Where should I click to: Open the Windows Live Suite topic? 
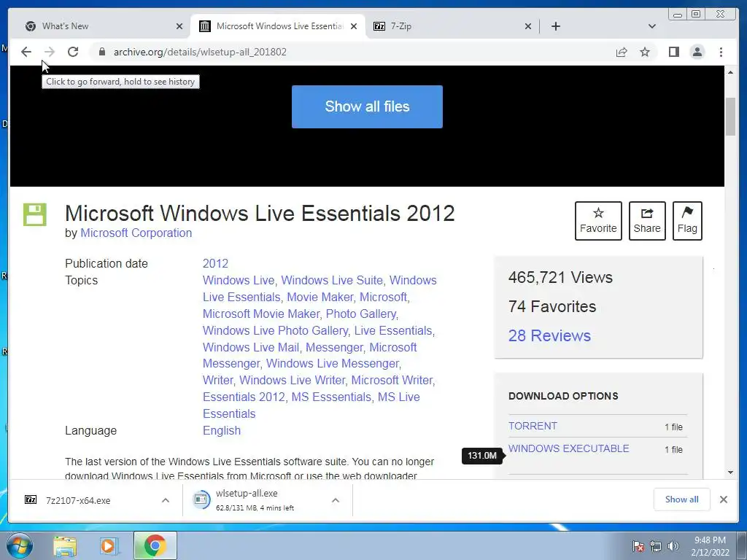(332, 280)
